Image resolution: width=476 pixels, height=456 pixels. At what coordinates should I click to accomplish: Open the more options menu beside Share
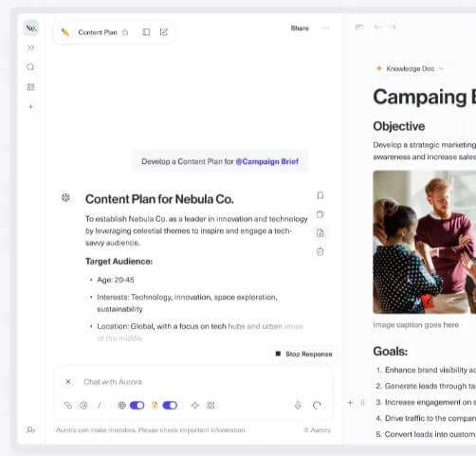coord(326,28)
